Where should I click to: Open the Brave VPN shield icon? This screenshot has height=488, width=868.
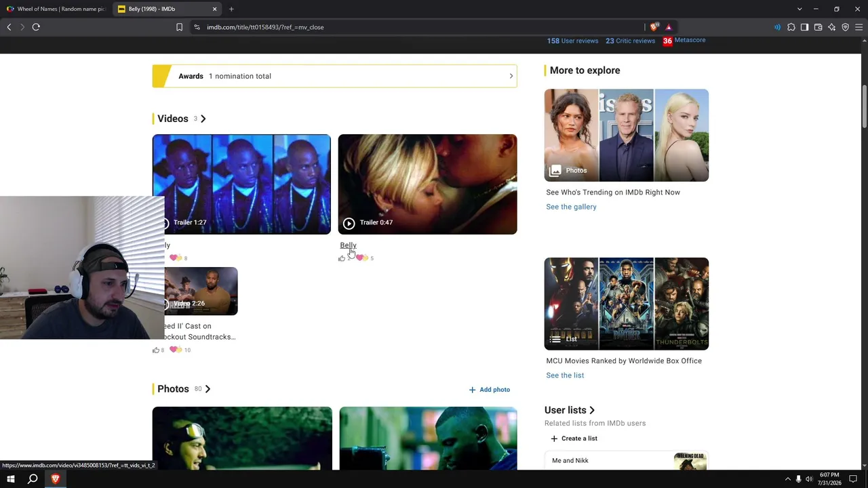click(845, 27)
